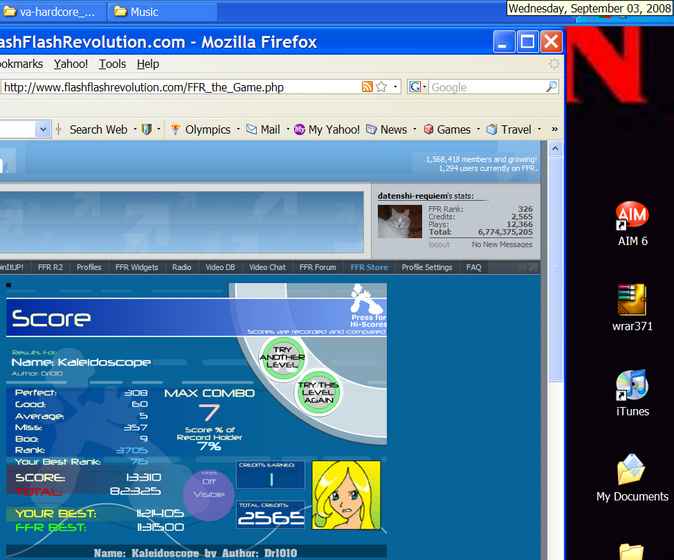
Task: Open My Documents desktop folder
Action: point(632,478)
